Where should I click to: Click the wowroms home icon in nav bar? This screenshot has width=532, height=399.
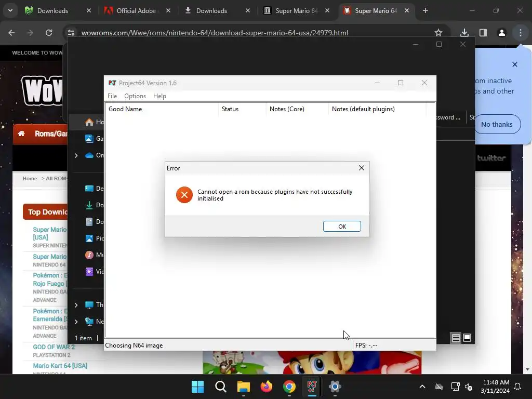[21, 134]
